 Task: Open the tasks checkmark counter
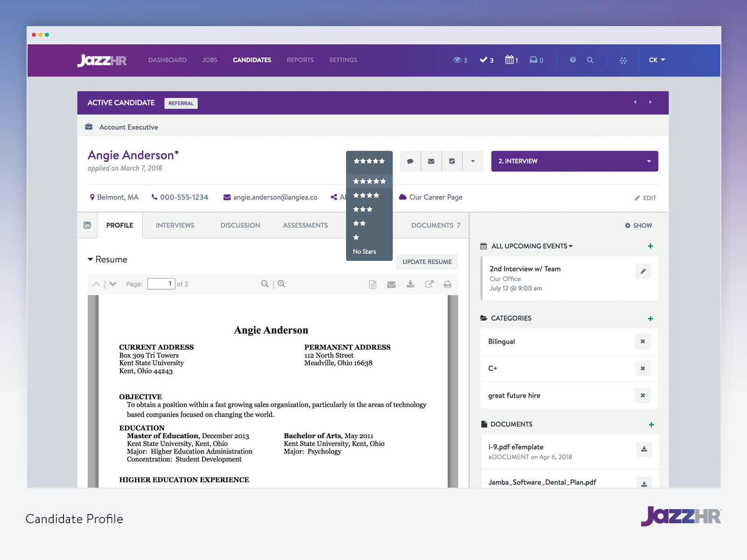486,60
